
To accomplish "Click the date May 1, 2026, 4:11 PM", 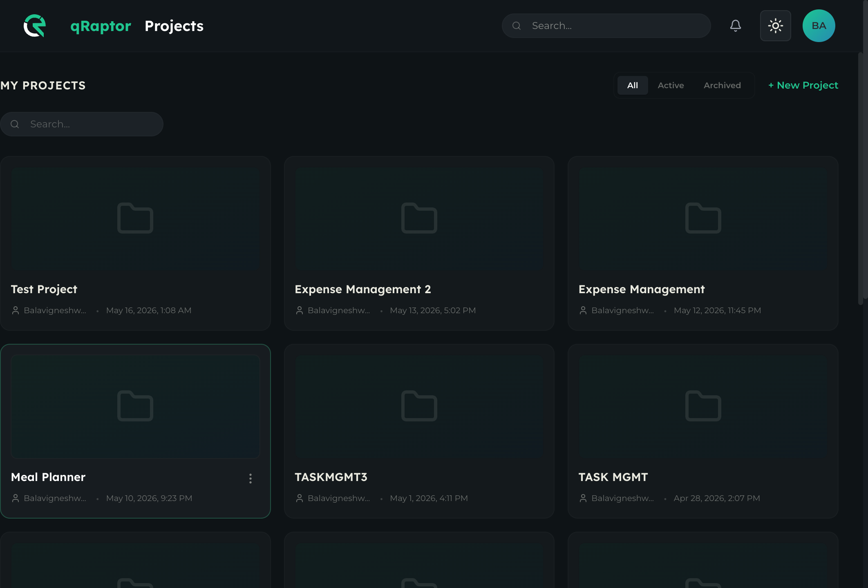I will [x=429, y=498].
